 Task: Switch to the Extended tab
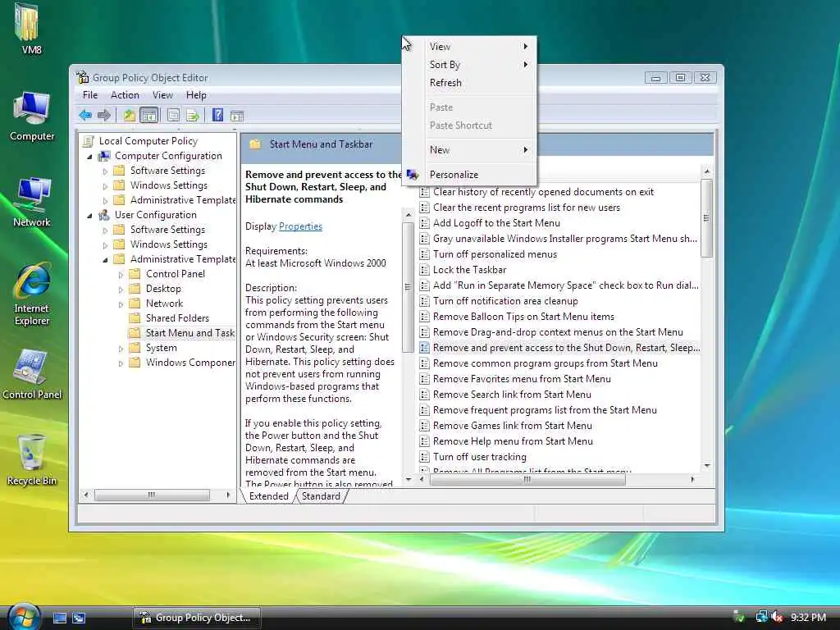(269, 496)
